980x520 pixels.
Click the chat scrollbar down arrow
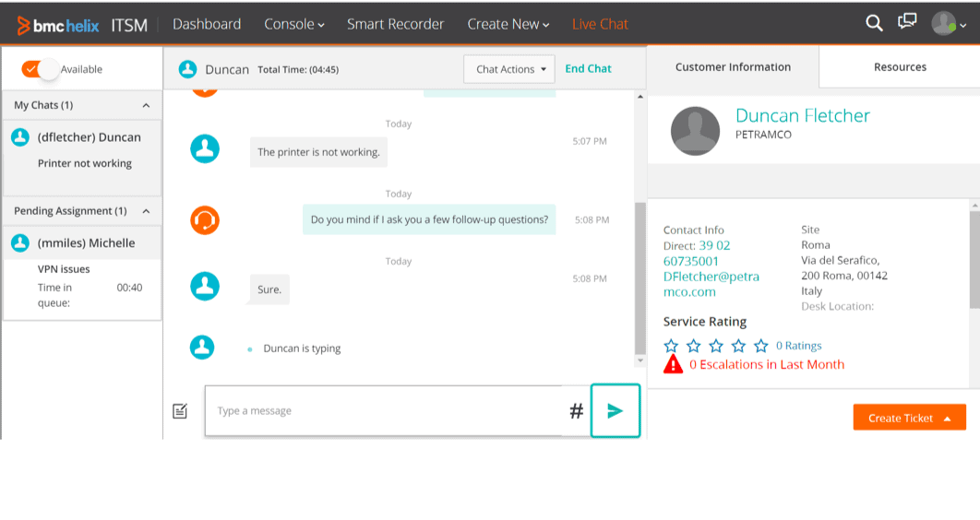point(640,360)
